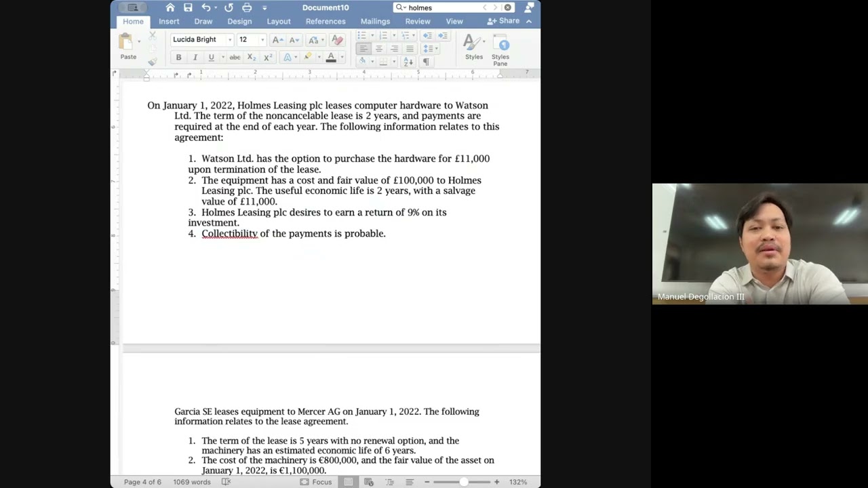
Task: Clear the holmes search field
Action: tap(507, 7)
